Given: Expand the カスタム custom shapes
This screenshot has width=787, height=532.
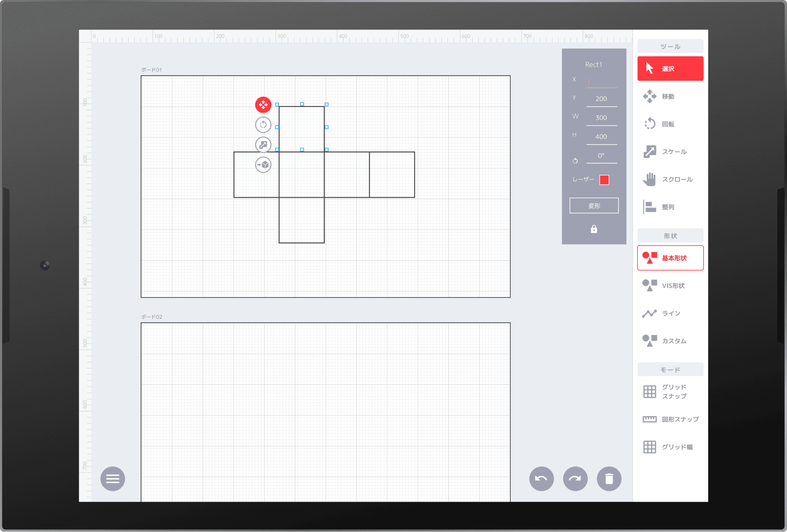Looking at the screenshot, I should click(x=670, y=341).
